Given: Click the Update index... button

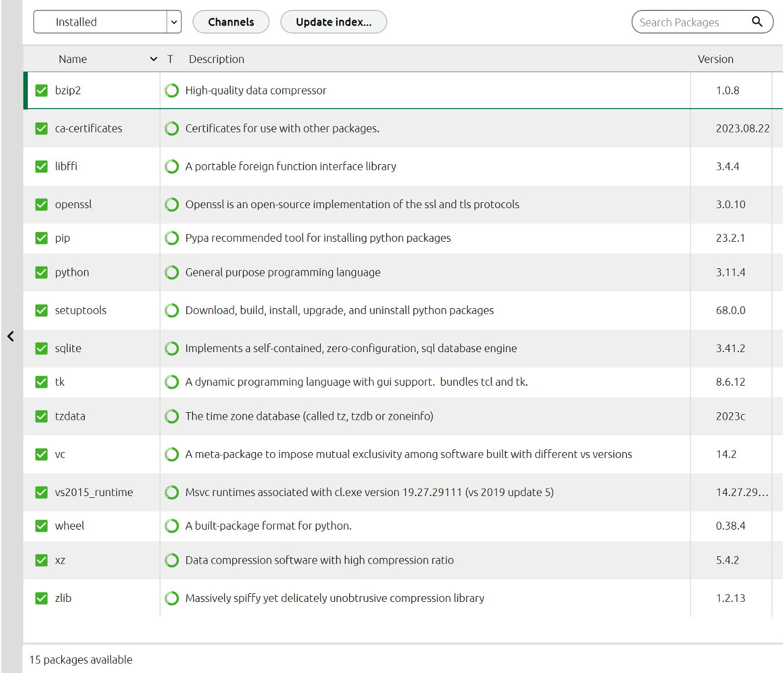Looking at the screenshot, I should tap(334, 22).
